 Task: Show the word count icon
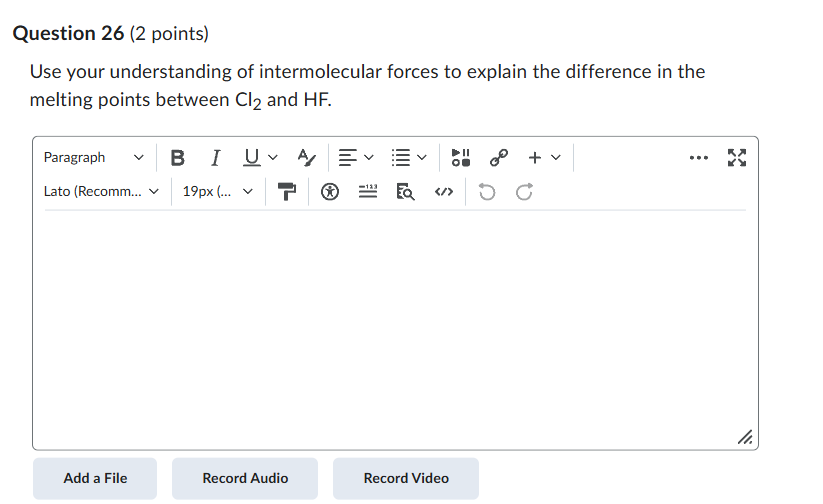tap(368, 192)
